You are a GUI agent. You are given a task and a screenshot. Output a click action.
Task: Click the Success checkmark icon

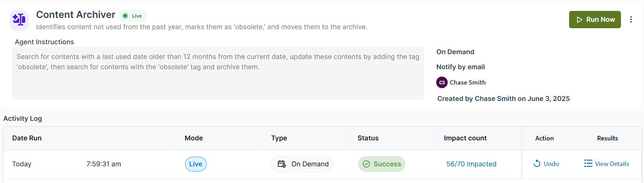(366, 164)
